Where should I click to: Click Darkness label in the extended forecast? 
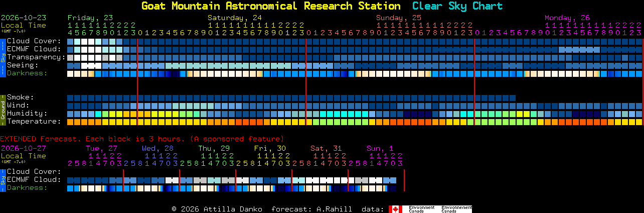pyautogui.click(x=27, y=188)
